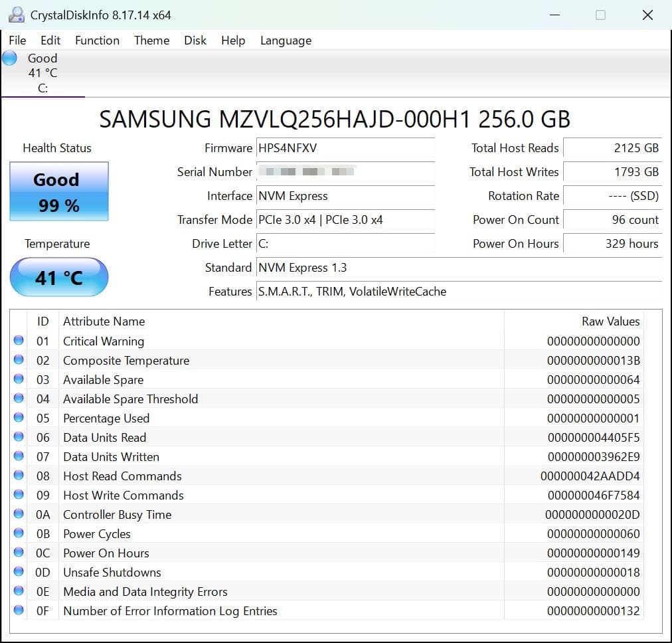This screenshot has width=672, height=643.
Task: Click the status LED beside Critical Warning
Action: click(x=19, y=341)
